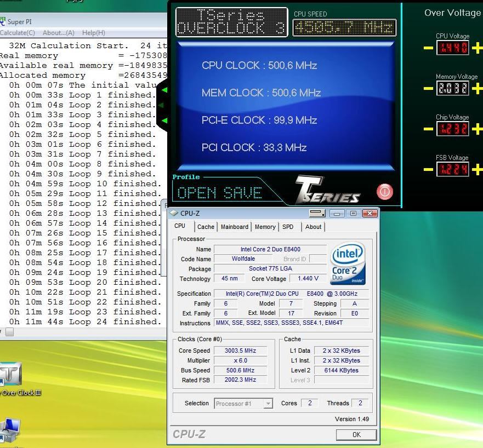
Task: Open the SPD tab in CPU-Z
Action: click(x=288, y=227)
